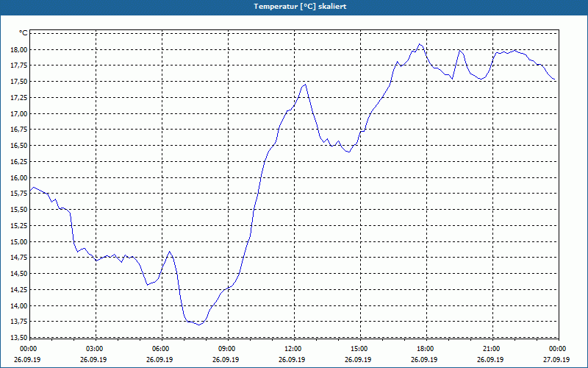Screen dimensions: 588x368
Task: Select the 16,25 y-axis label
Action: point(21,162)
